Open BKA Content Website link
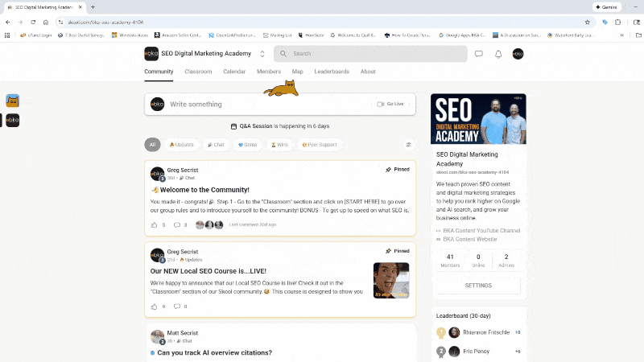This screenshot has width=644, height=362. [x=470, y=239]
